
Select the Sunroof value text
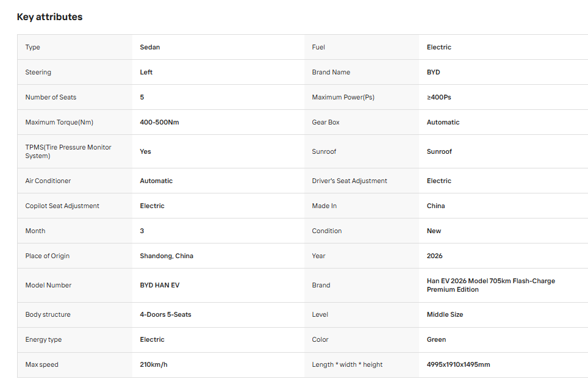(439, 151)
